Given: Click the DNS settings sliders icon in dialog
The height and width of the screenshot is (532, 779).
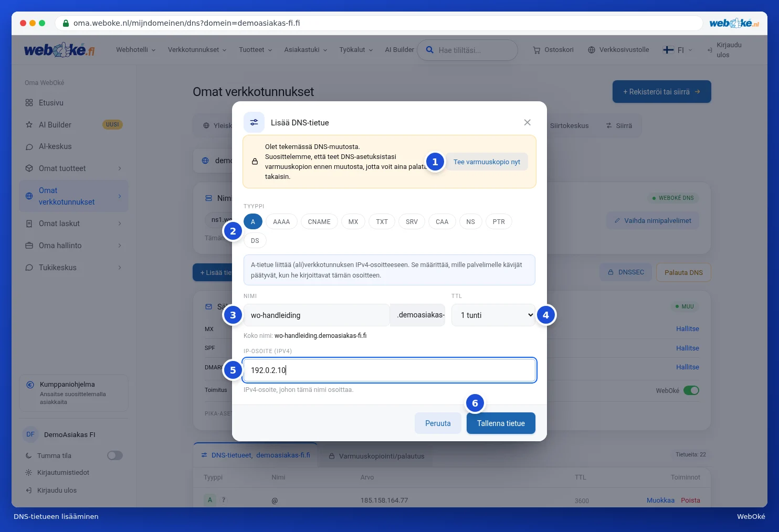Looking at the screenshot, I should pyautogui.click(x=254, y=122).
